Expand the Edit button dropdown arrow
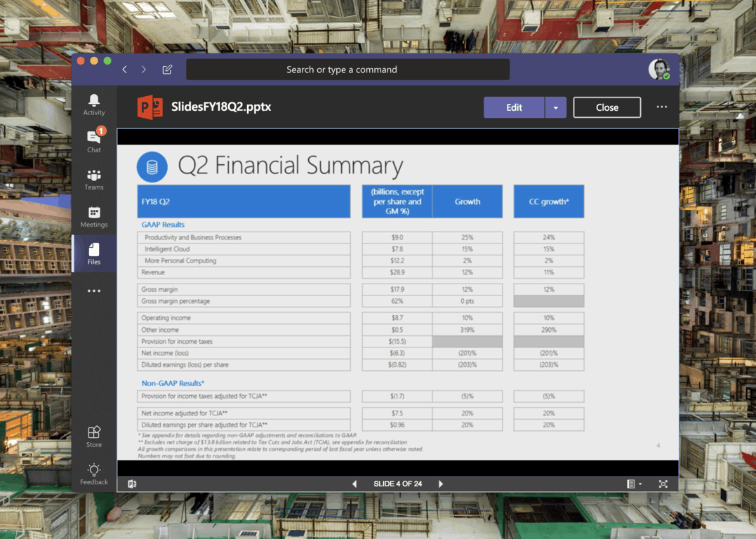Image resolution: width=756 pixels, height=539 pixels. tap(555, 107)
